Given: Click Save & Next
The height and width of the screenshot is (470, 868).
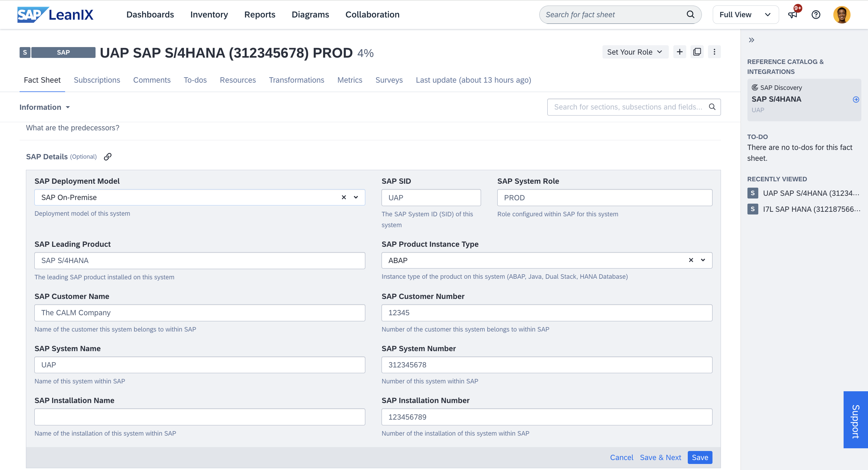Looking at the screenshot, I should click(660, 457).
